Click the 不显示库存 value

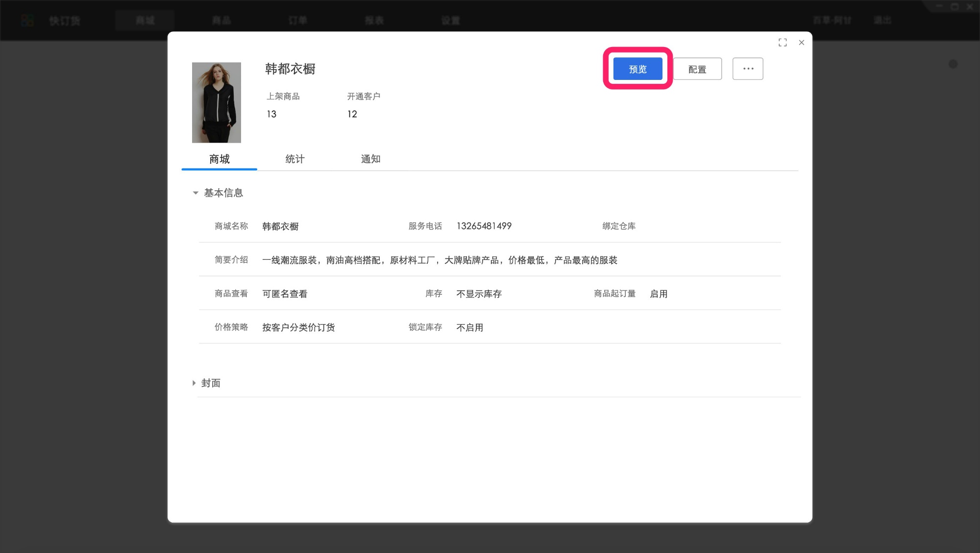tap(479, 294)
